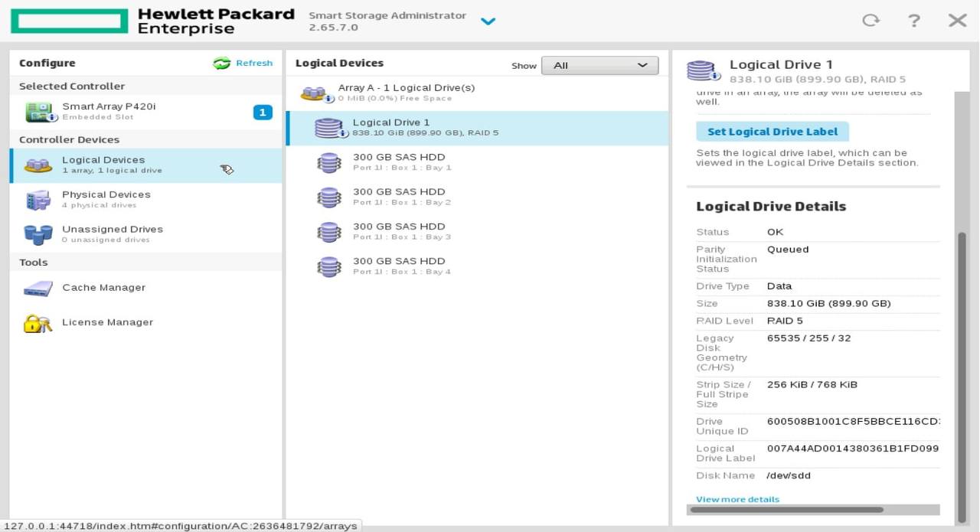980x532 pixels.
Task: Click View more details link
Action: [x=737, y=499]
